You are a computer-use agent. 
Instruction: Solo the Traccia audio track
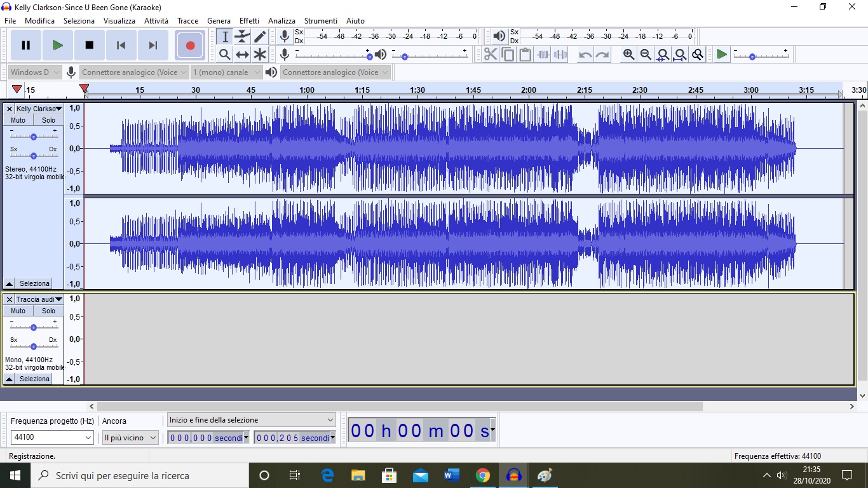pyautogui.click(x=49, y=311)
